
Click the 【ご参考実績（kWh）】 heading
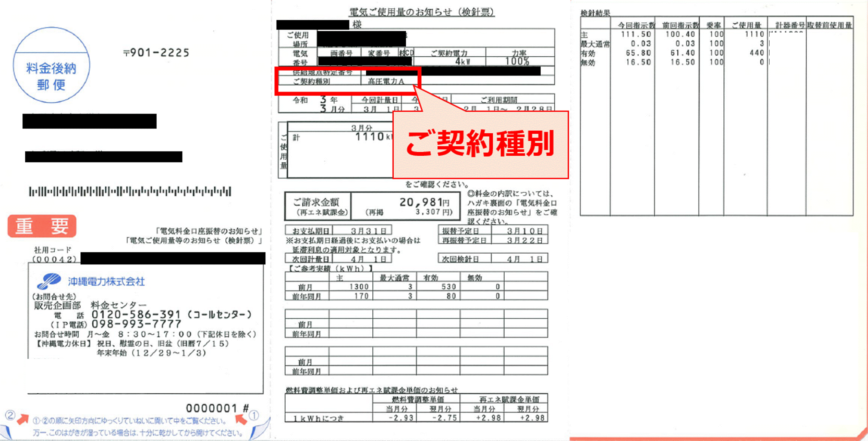(329, 268)
